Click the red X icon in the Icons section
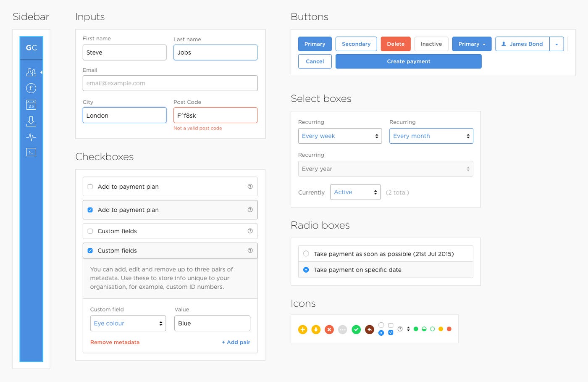 329,329
